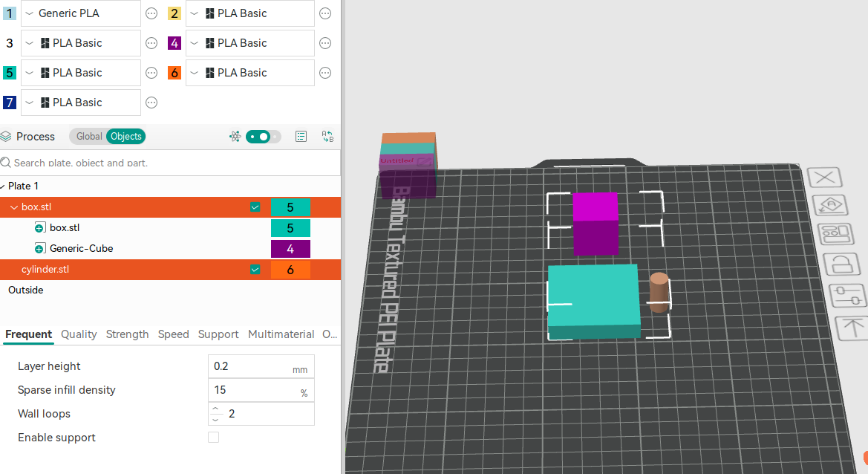
Task: Click the search magnifier icon
Action: pyautogui.click(x=5, y=162)
